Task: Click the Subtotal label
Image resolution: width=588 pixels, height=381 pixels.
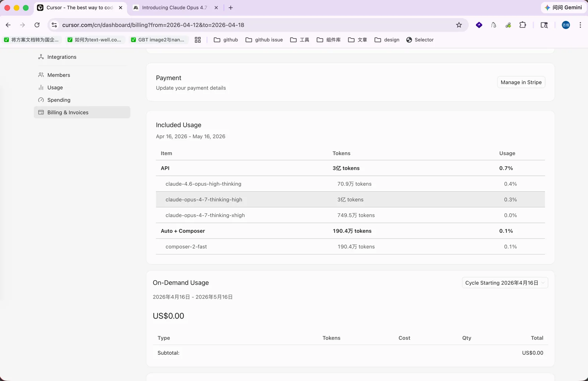Action: click(x=168, y=353)
